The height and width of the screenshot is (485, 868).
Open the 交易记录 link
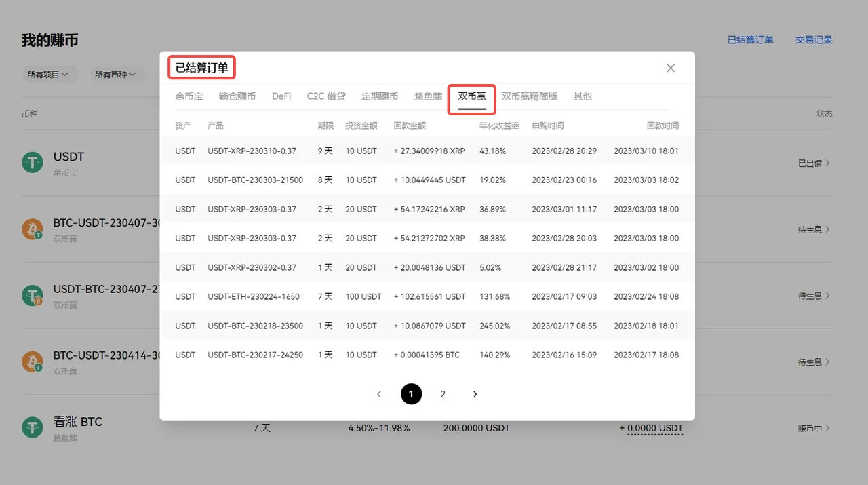[814, 40]
